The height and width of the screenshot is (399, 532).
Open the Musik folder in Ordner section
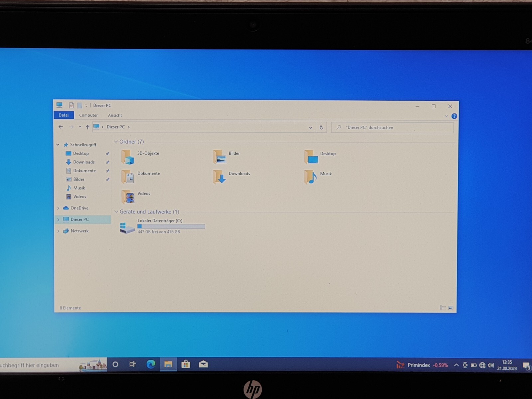(x=311, y=177)
